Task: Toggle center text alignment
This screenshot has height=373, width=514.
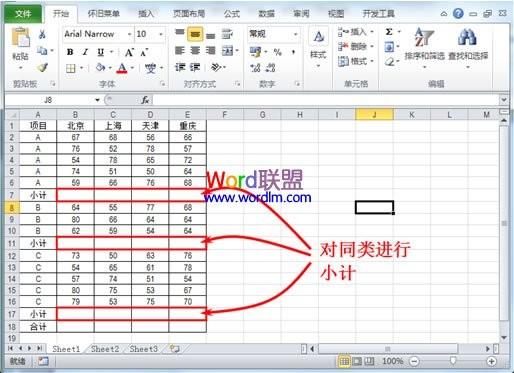Action: point(195,51)
